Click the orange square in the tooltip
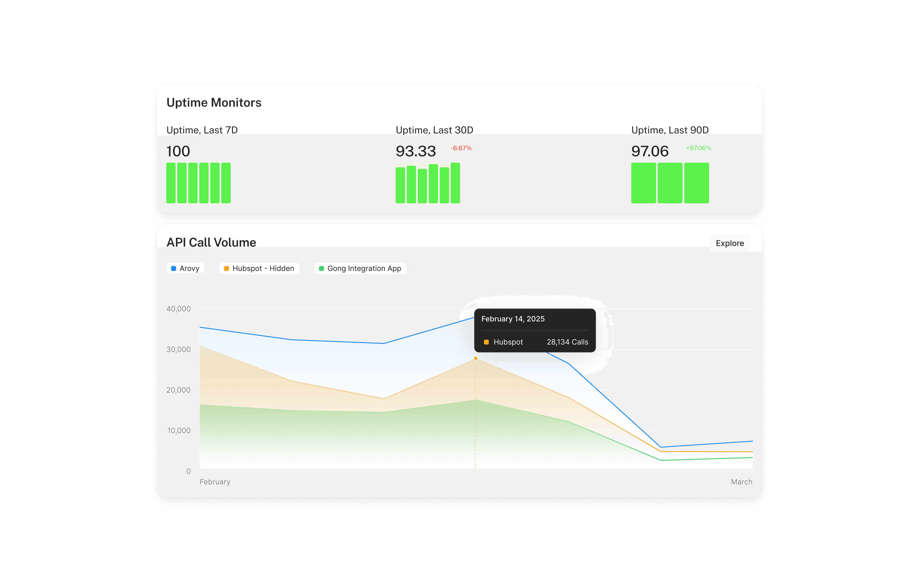 point(486,342)
